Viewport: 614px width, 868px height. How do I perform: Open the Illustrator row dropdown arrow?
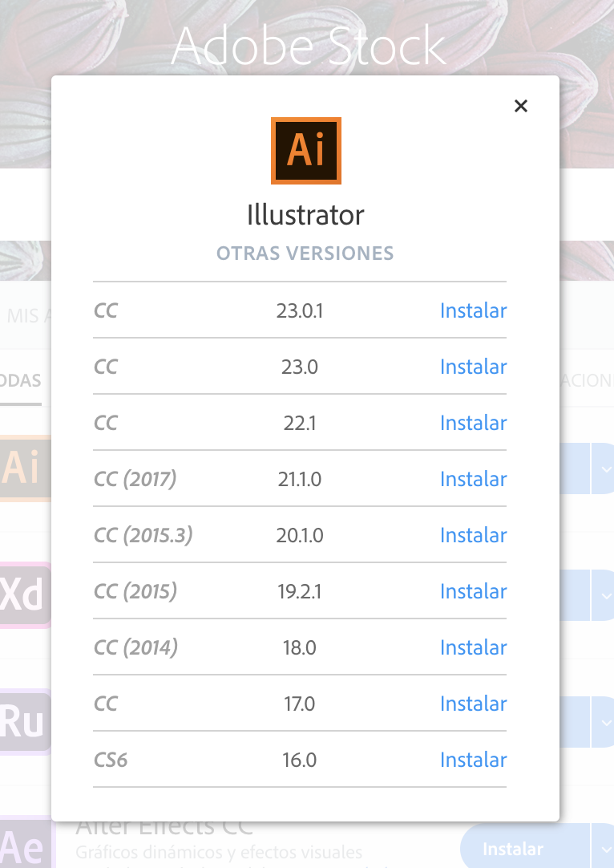tap(603, 468)
